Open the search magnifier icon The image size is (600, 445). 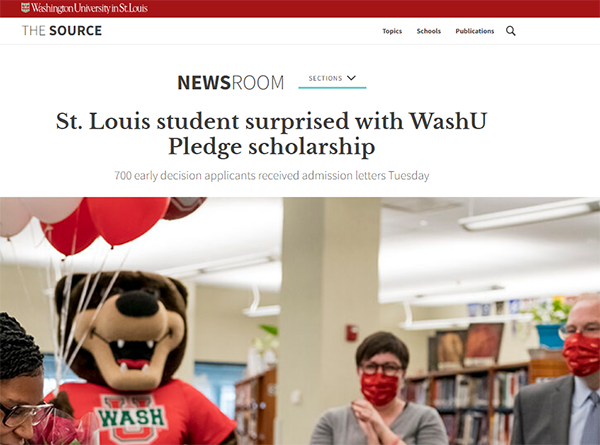[510, 31]
